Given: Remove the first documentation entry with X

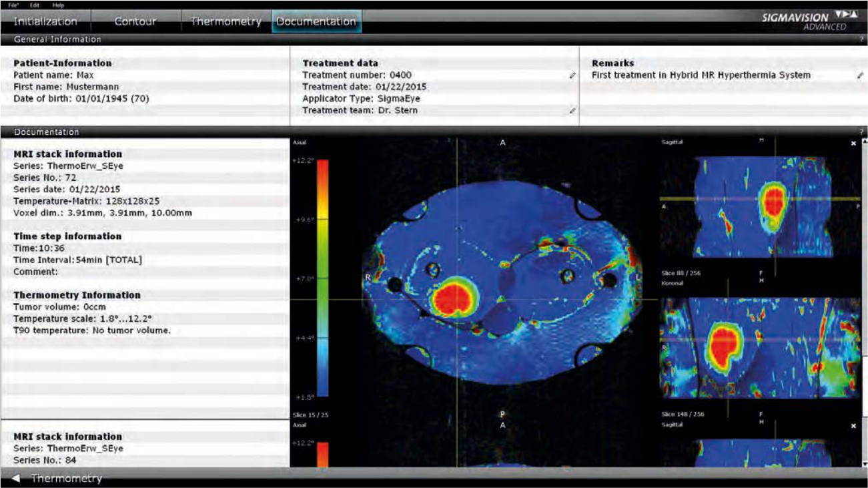Looking at the screenshot, I should pos(853,144).
